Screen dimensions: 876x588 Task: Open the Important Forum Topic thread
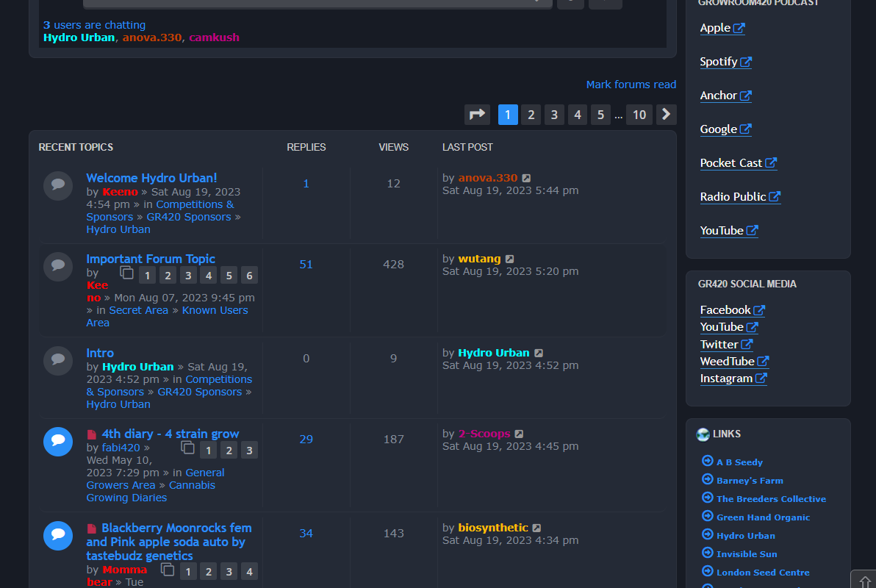point(151,259)
